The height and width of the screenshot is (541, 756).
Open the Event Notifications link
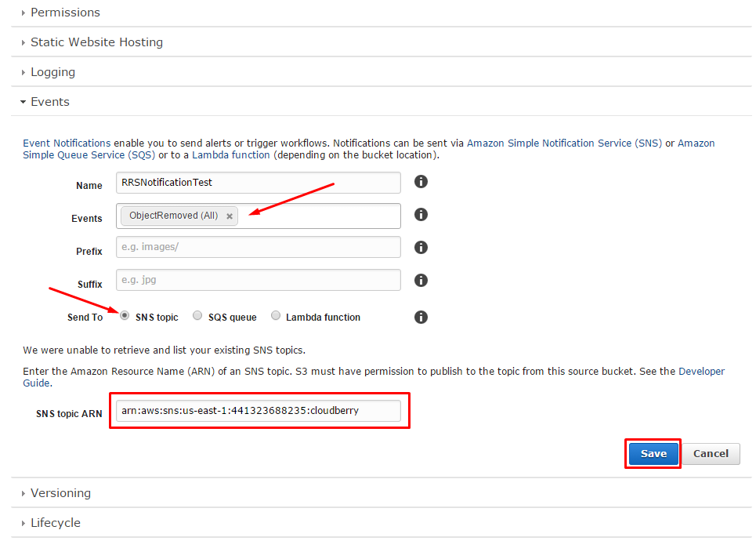click(67, 143)
